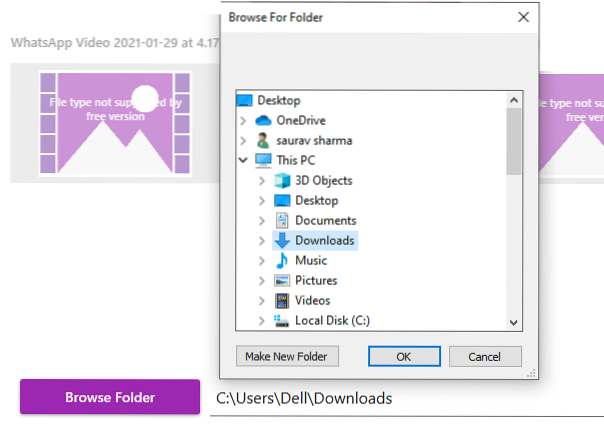Viewport: 604px width, 430px height.
Task: Click the purple Browse Folder button
Action: [x=110, y=397]
